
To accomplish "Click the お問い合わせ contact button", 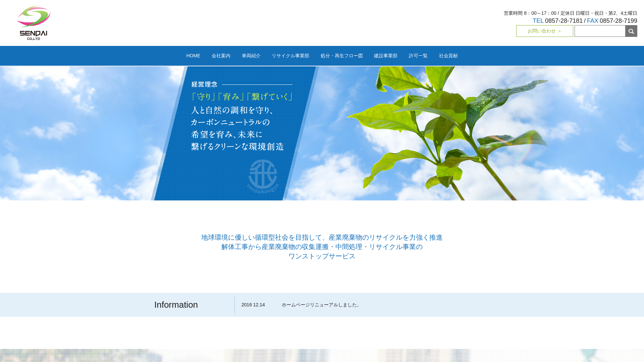I will pyautogui.click(x=544, y=31).
